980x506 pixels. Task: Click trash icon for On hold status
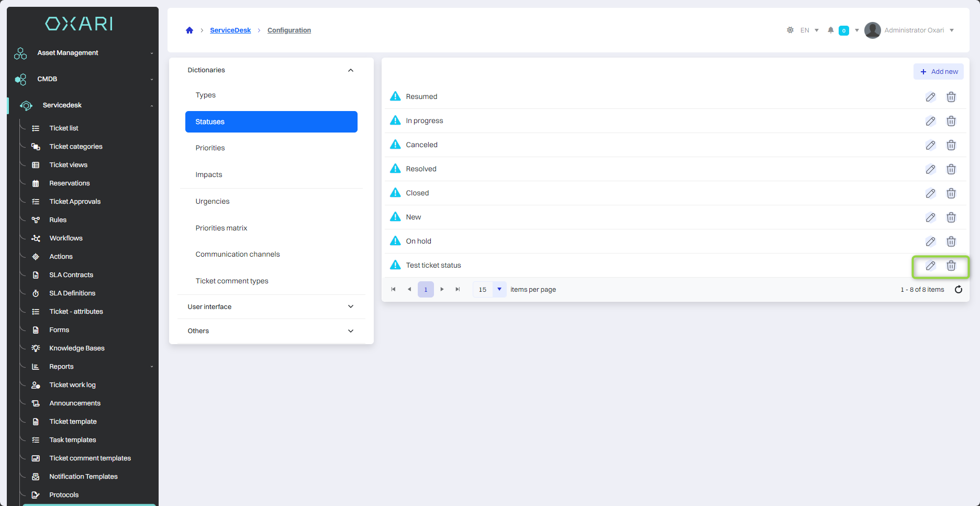[x=951, y=241]
